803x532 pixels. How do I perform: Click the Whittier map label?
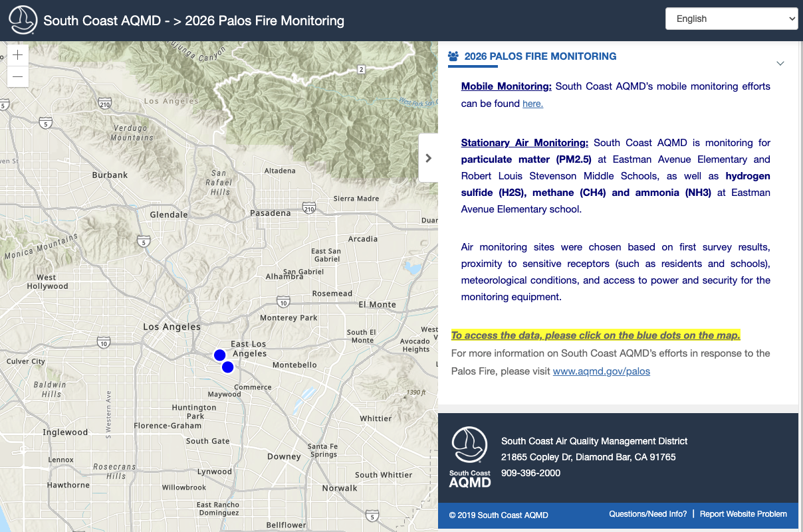376,418
